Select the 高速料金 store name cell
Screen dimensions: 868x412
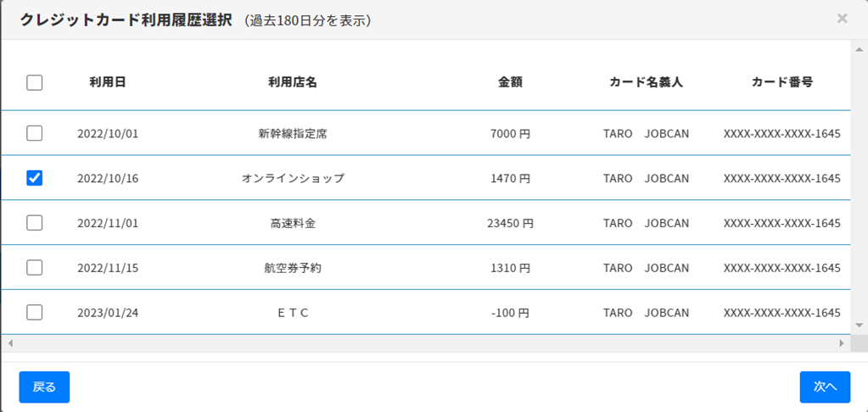[293, 223]
